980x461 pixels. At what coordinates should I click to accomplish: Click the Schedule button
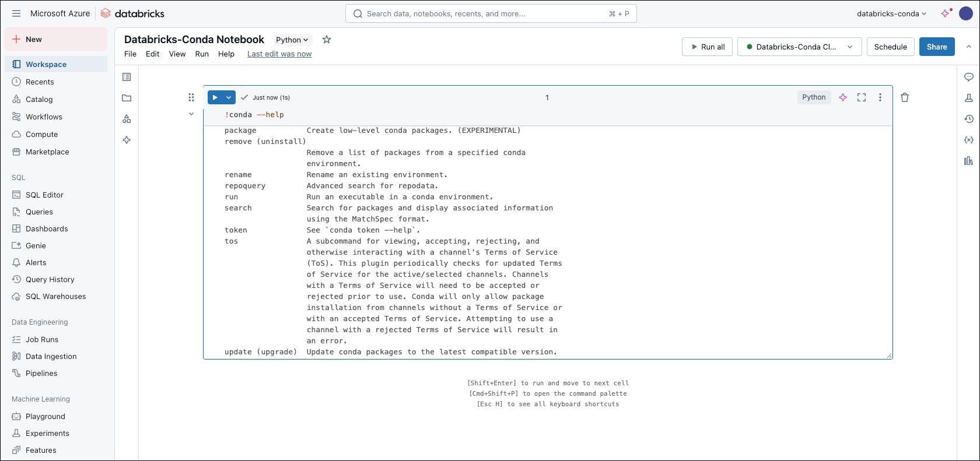pyautogui.click(x=890, y=47)
